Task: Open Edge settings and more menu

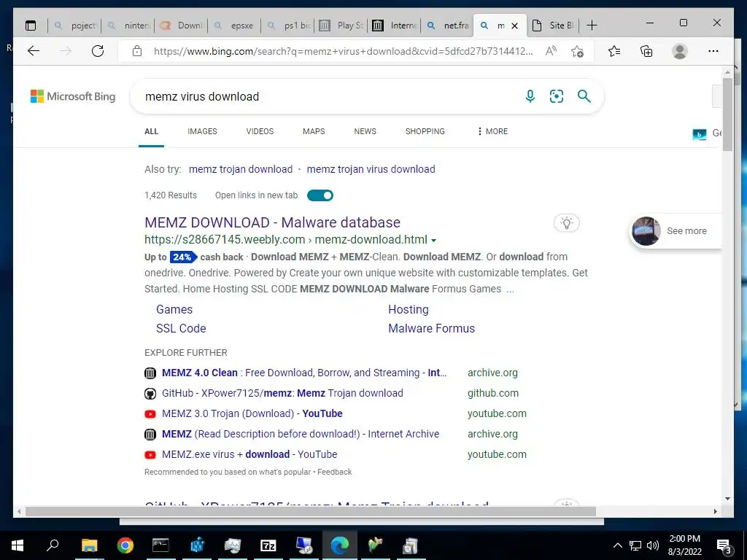Action: [713, 51]
